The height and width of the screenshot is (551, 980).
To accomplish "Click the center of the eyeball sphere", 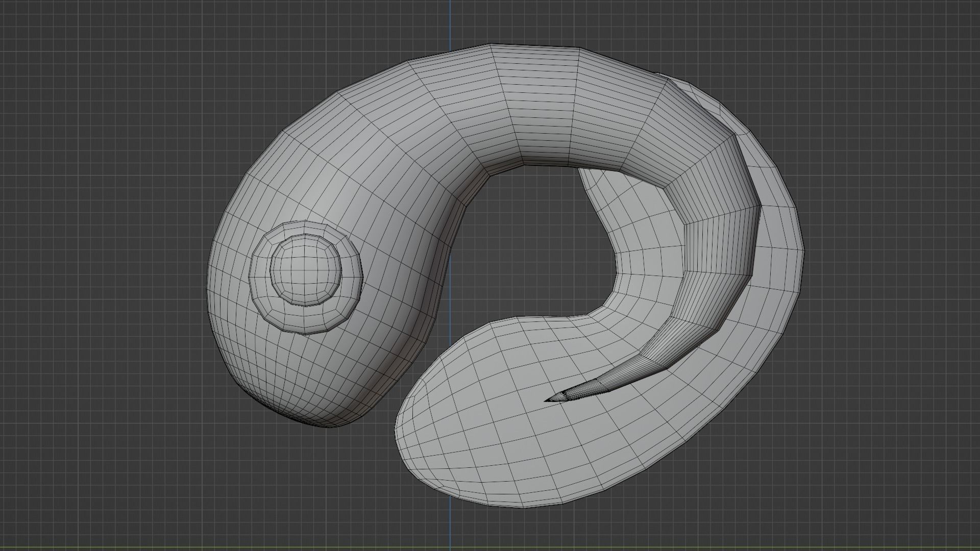I will (x=305, y=269).
